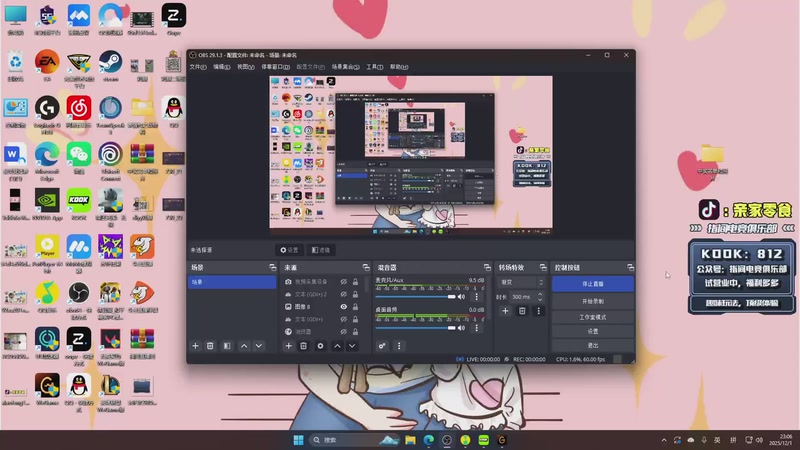Open the 停靠窗口 menu

tap(276, 67)
